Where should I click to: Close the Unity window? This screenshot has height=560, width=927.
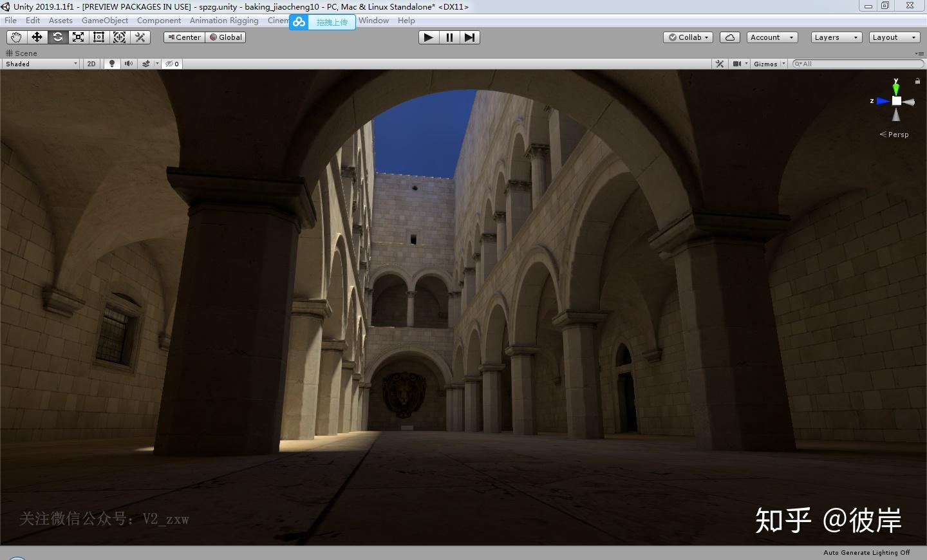[x=910, y=6]
